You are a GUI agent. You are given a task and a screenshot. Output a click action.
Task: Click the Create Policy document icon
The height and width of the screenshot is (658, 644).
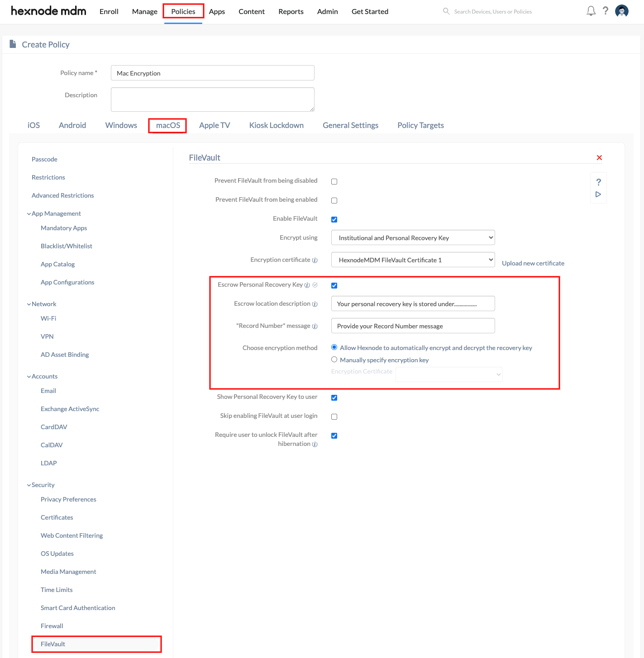pos(13,44)
